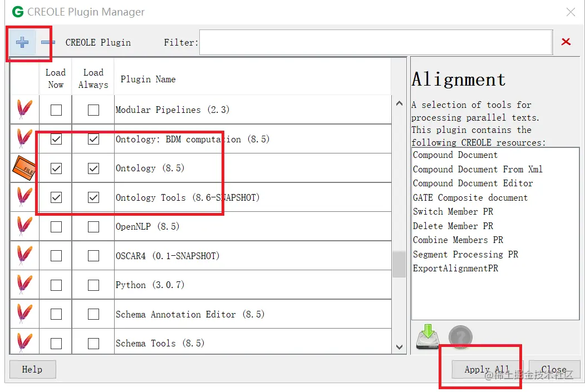Check Load Always for Python plugin
585x392 pixels.
94,285
